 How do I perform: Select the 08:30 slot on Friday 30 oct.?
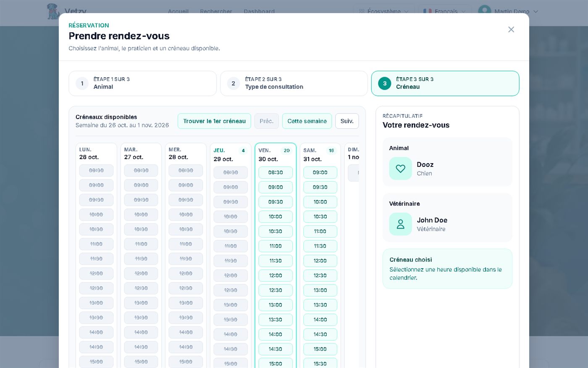point(276,172)
